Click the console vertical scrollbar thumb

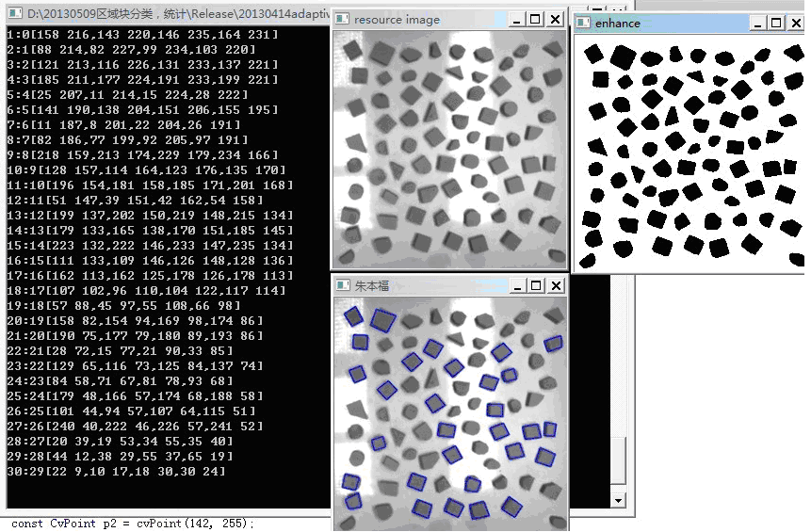click(618, 460)
